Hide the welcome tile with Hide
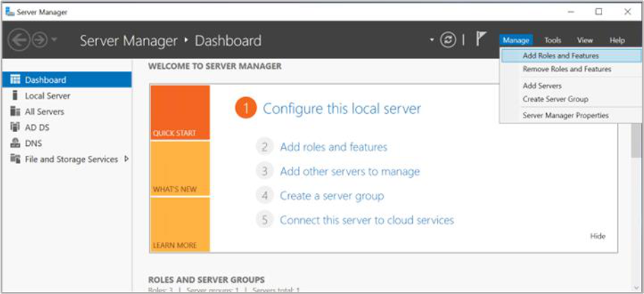Image resolution: width=644 pixels, height=294 pixels. (x=597, y=236)
